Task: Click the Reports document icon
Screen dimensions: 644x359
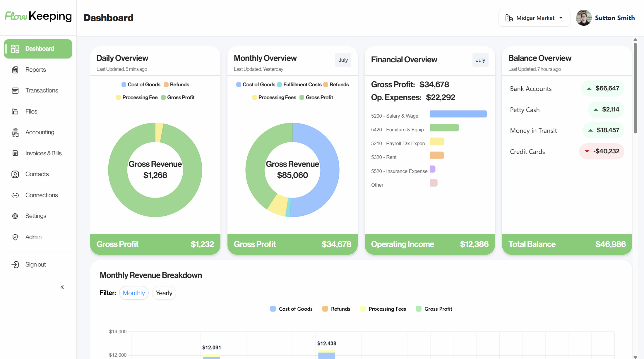Action: point(15,70)
